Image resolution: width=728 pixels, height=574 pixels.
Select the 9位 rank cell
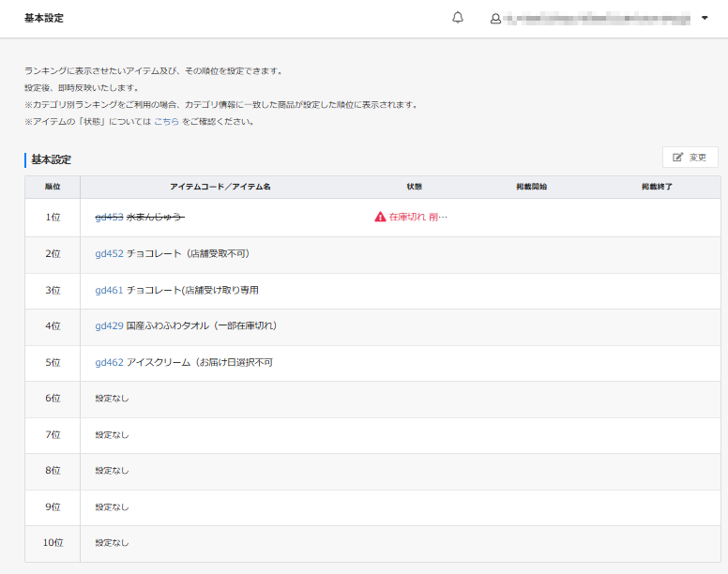coord(53,507)
